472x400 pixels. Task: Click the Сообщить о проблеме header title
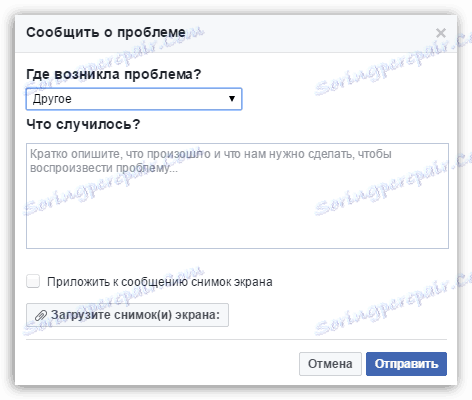tap(106, 32)
